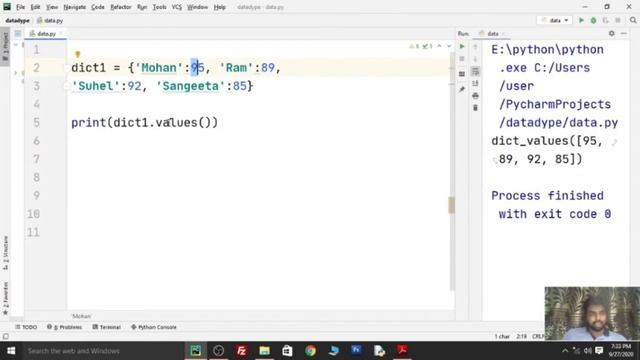This screenshot has width=640, height=360.
Task: Print console output with printer icon
Action: tap(476, 96)
